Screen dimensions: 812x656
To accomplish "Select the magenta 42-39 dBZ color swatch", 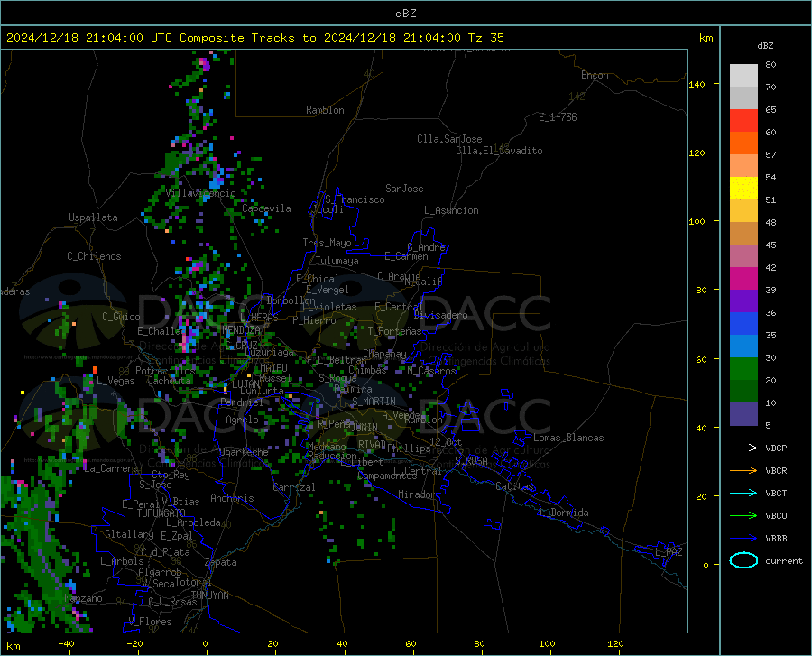I will (743, 279).
